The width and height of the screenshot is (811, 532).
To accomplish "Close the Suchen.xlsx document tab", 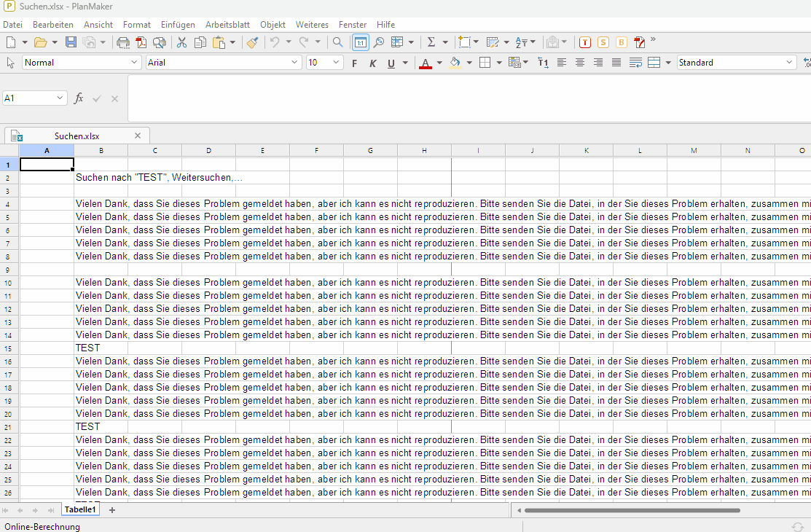I will tap(138, 136).
